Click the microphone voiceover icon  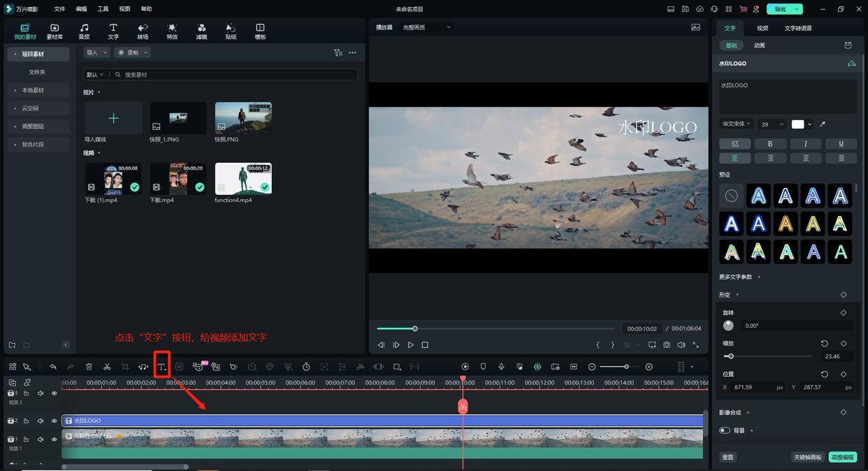pos(501,367)
